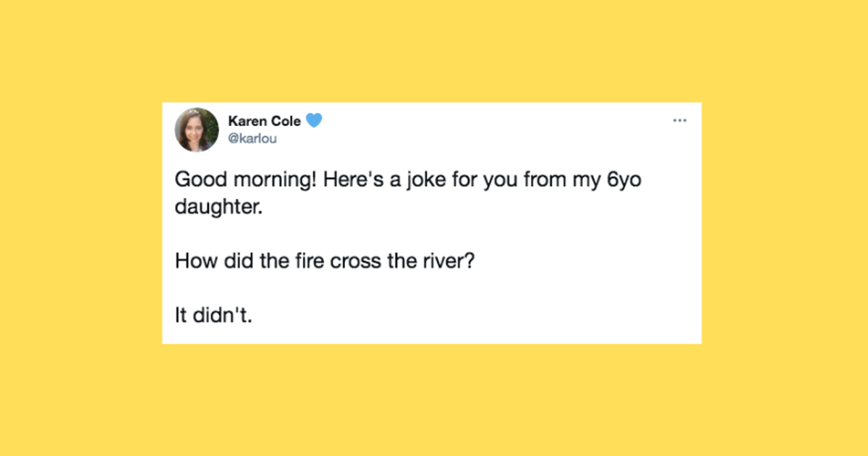Open Karen Cole's profile via her name
The width and height of the screenshot is (868, 456).
click(265, 121)
